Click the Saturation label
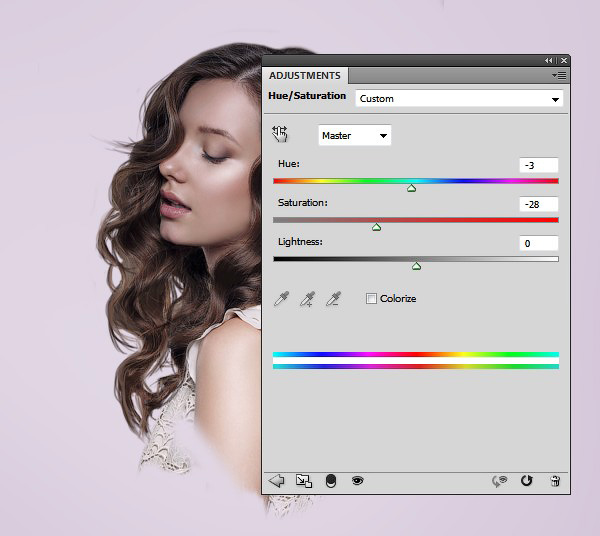 click(x=303, y=203)
